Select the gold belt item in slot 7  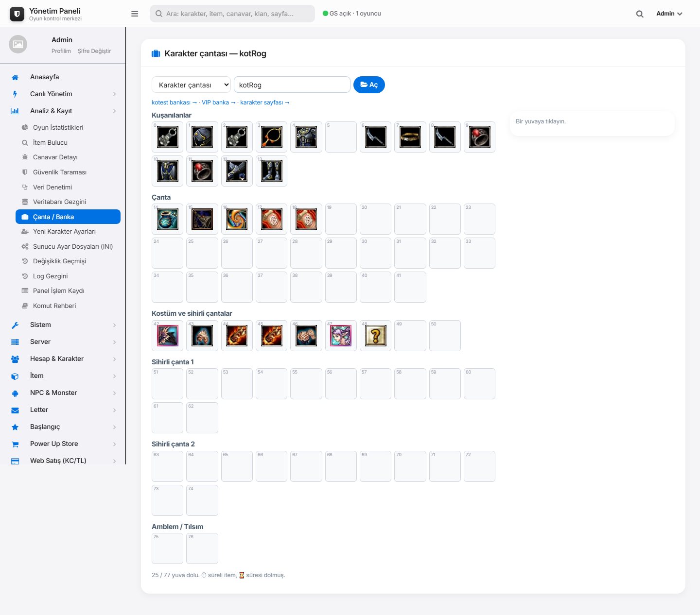coord(410,137)
